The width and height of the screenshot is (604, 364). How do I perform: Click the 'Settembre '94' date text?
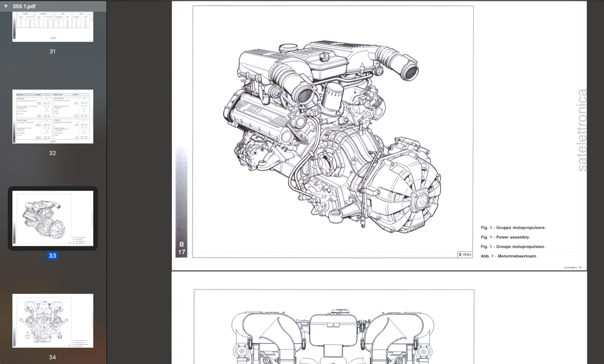click(x=572, y=268)
